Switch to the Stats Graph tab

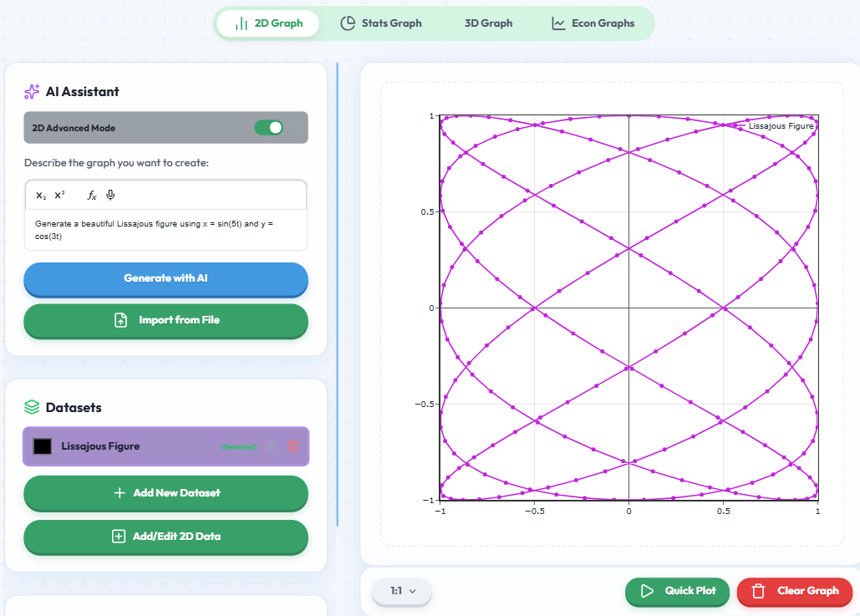(x=382, y=23)
